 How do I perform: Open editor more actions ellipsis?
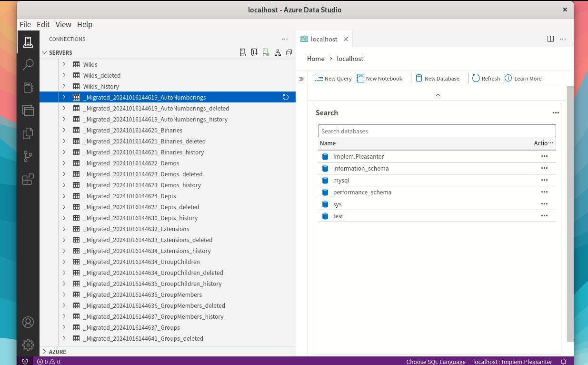pyautogui.click(x=563, y=39)
